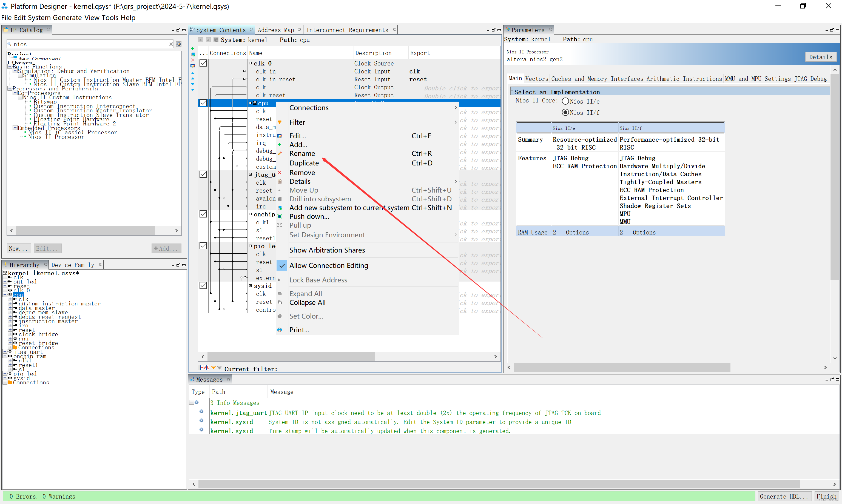Select the Nios II/e core radio button
This screenshot has width=842, height=504.
click(565, 101)
